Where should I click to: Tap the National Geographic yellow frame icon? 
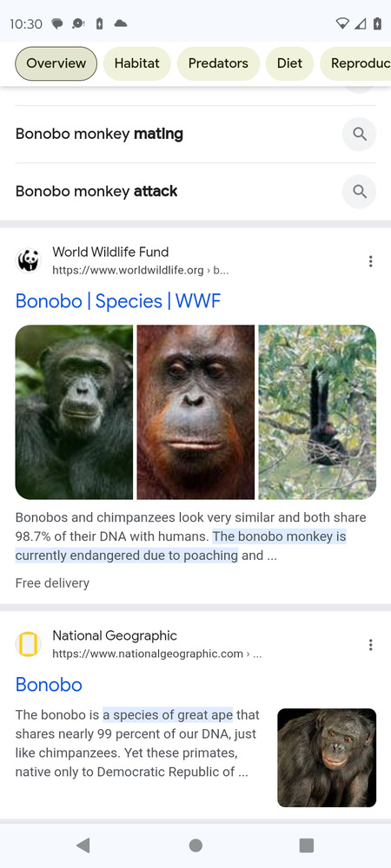(x=29, y=644)
